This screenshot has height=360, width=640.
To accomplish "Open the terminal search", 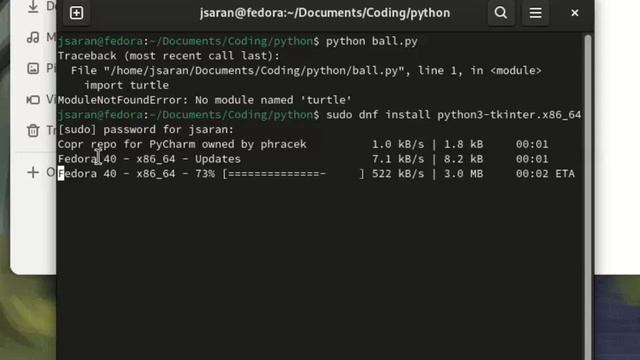I will (x=501, y=13).
